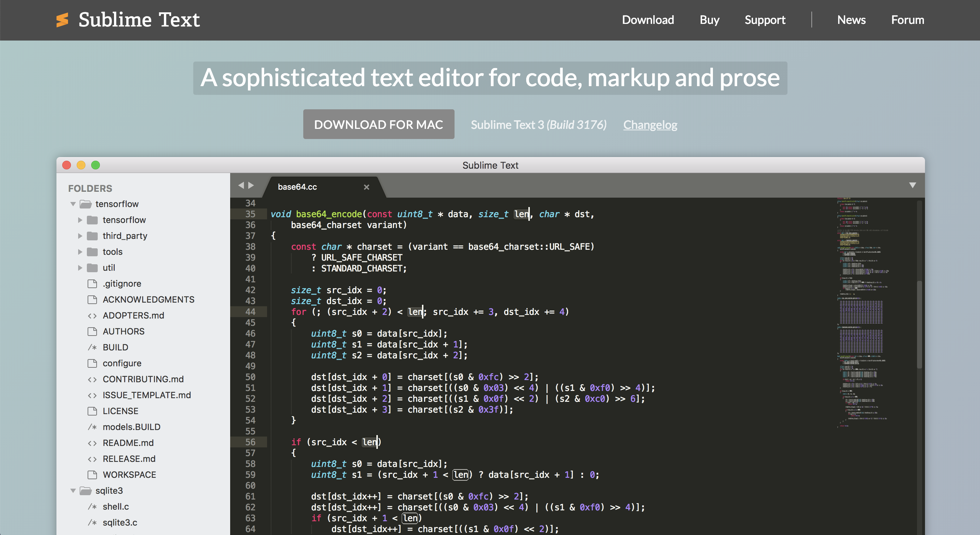The width and height of the screenshot is (980, 535).
Task: Select the LICENSE file
Action: click(120, 411)
